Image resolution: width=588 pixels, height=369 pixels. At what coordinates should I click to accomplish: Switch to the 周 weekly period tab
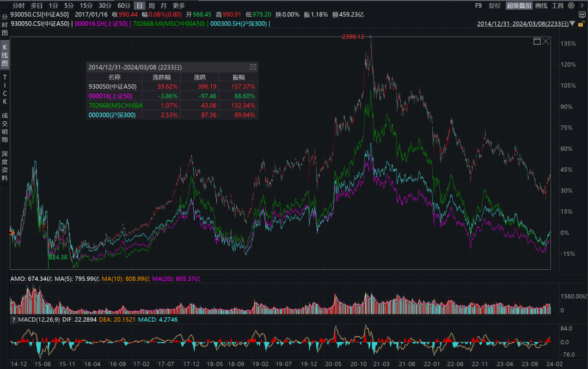point(151,5)
